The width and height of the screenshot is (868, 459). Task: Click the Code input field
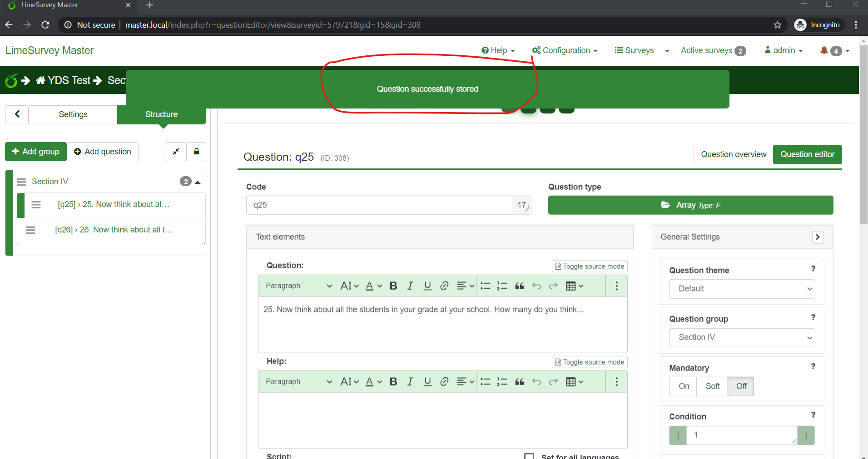point(379,205)
